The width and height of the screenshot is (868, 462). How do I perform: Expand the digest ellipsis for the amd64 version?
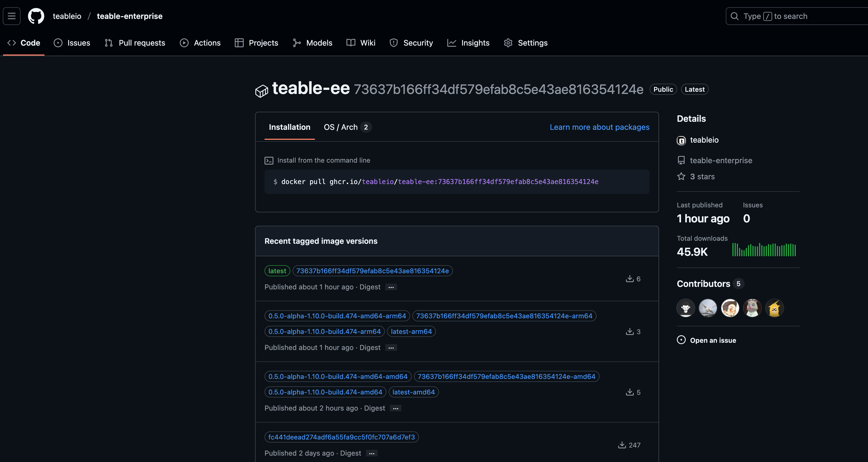point(396,408)
